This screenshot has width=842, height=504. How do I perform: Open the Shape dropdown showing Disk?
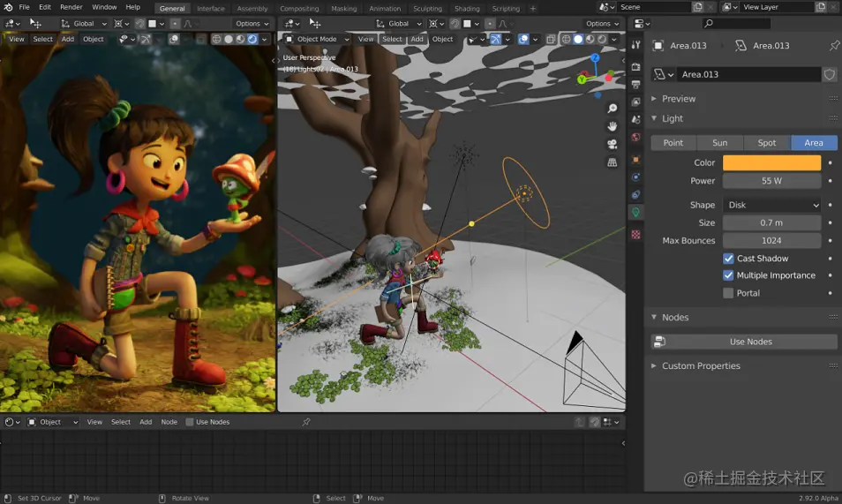pyautogui.click(x=771, y=205)
